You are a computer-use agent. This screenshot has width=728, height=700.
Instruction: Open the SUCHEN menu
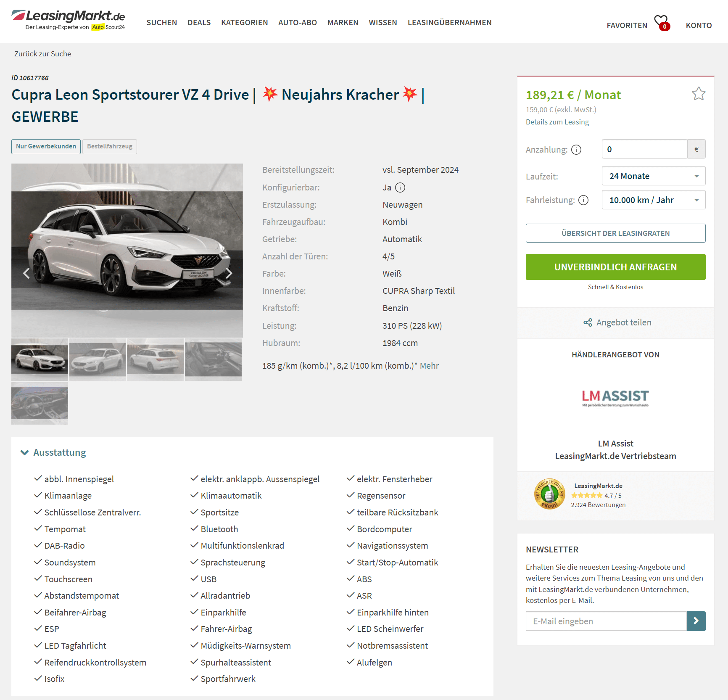click(x=162, y=23)
